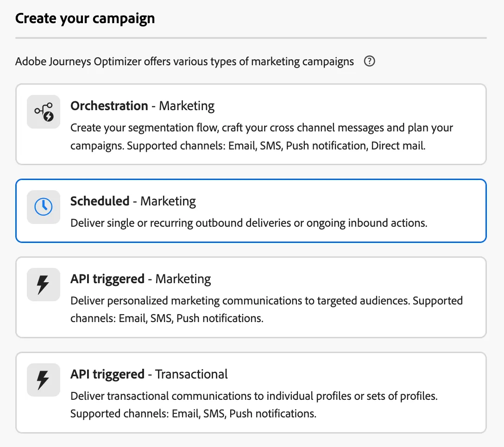The height and width of the screenshot is (447, 504).
Task: Select the Orchestration - Marketing title
Action: 142,106
